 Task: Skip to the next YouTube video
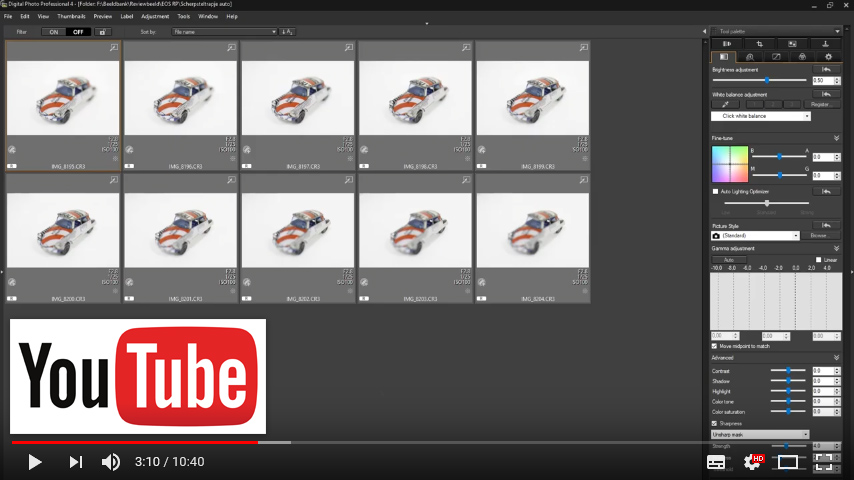76,462
